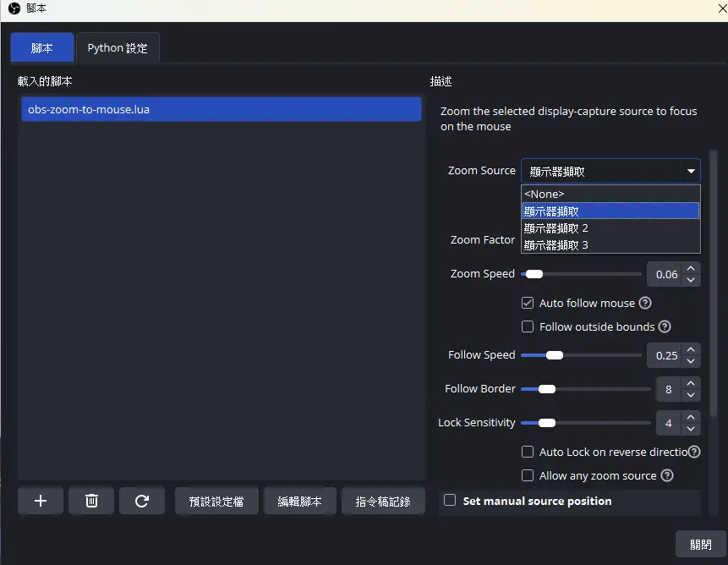Increase Follow Speed with the up arrow
The height and width of the screenshot is (565, 728).
tap(691, 349)
